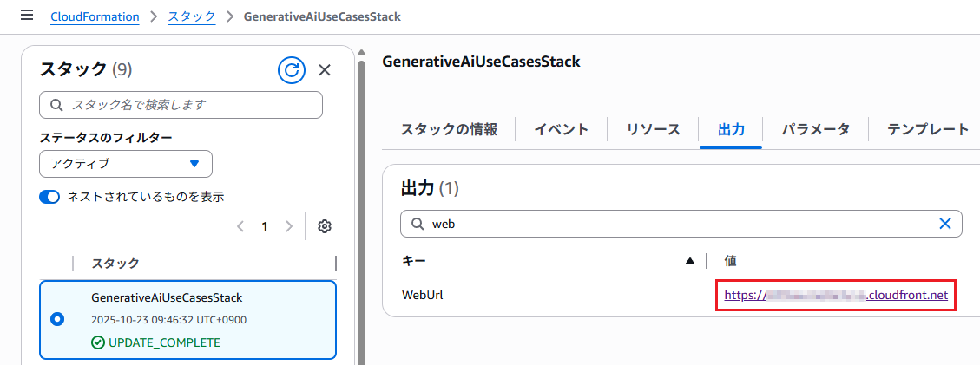Open the アクティブ status filter dropdown
The width and height of the screenshot is (980, 365).
tap(126, 164)
